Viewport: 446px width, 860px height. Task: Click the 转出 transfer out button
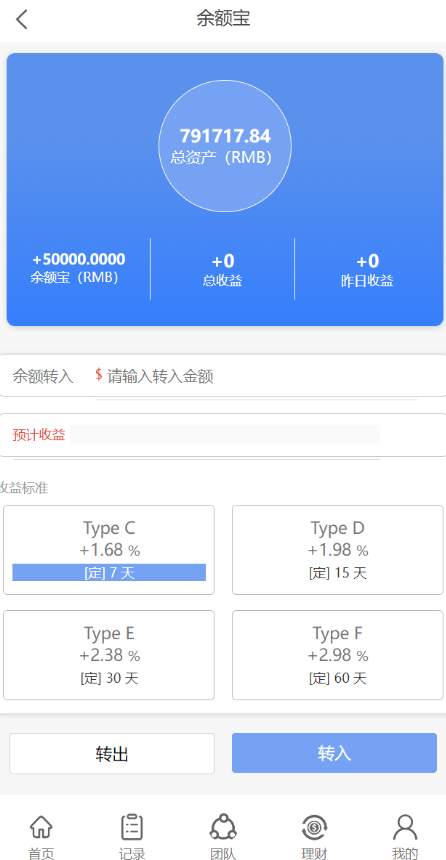(112, 754)
